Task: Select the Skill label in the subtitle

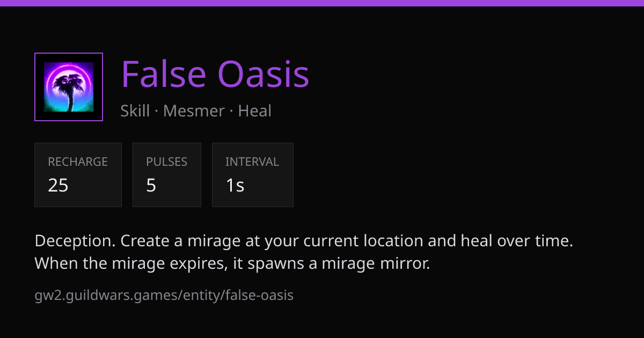Action: [x=135, y=111]
